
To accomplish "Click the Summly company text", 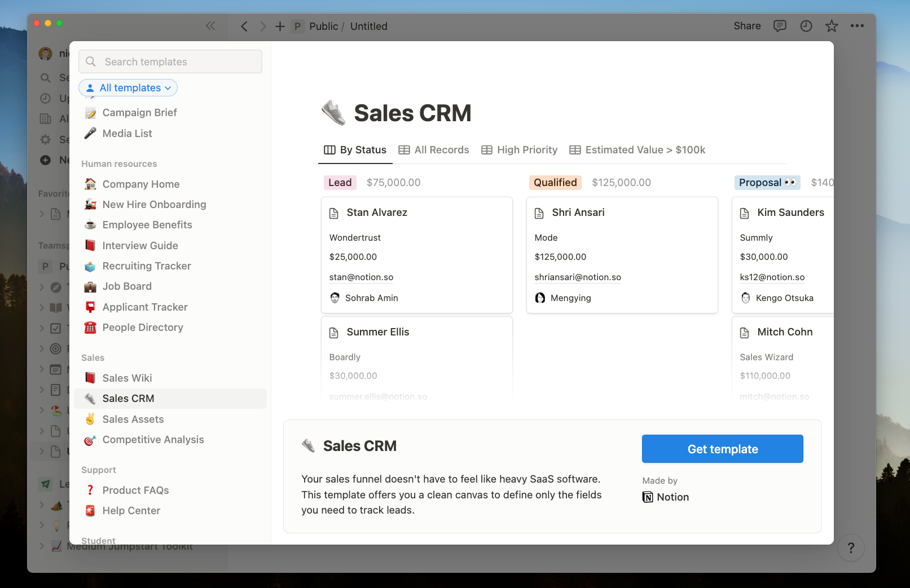I will coord(756,238).
